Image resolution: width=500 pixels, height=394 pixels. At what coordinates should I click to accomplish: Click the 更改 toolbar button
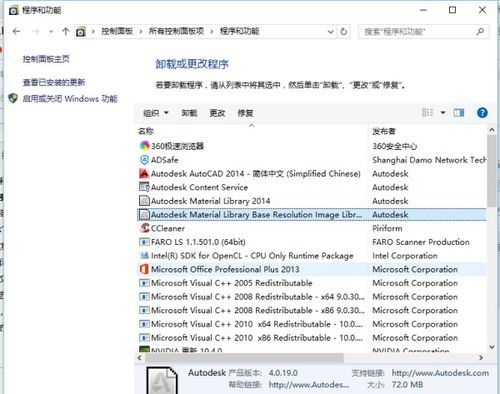pos(217,113)
